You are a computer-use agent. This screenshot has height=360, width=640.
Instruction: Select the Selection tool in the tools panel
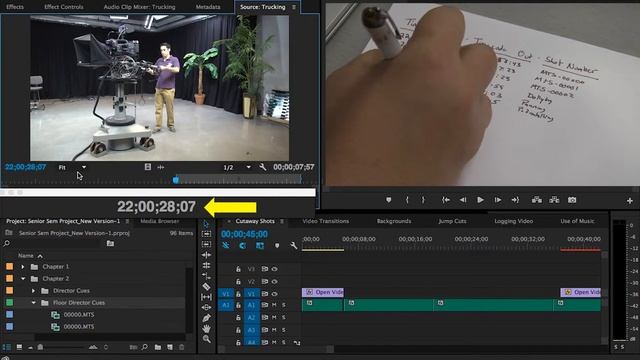pos(206,224)
